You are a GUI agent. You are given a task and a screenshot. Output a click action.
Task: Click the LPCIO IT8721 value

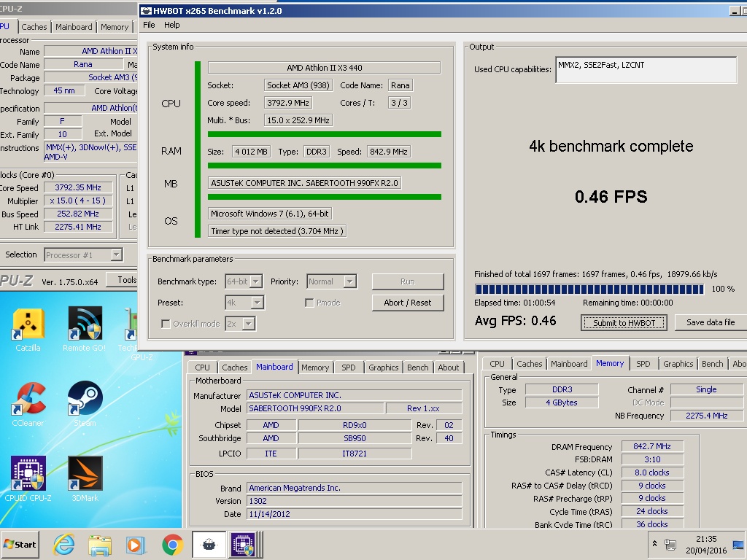355,454
